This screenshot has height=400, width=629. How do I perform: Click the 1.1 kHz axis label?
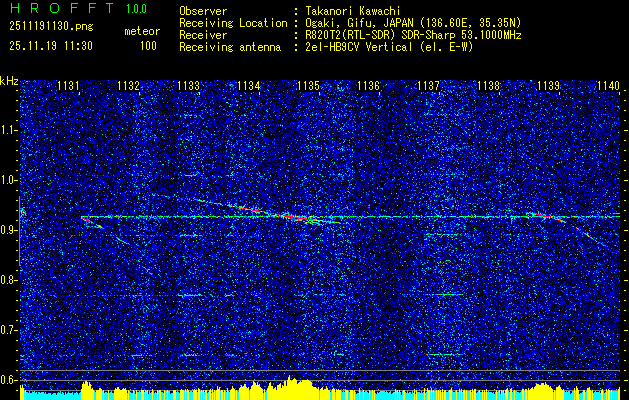point(8,130)
